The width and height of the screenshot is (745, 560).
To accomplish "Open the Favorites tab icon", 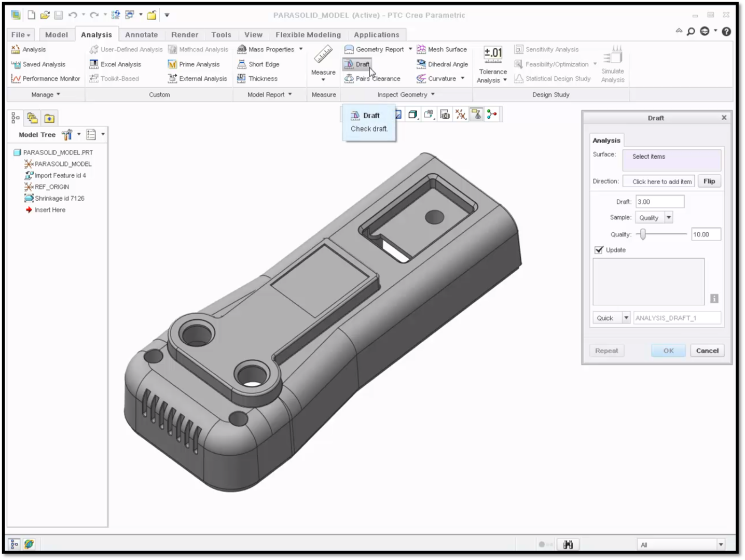I will 49,118.
